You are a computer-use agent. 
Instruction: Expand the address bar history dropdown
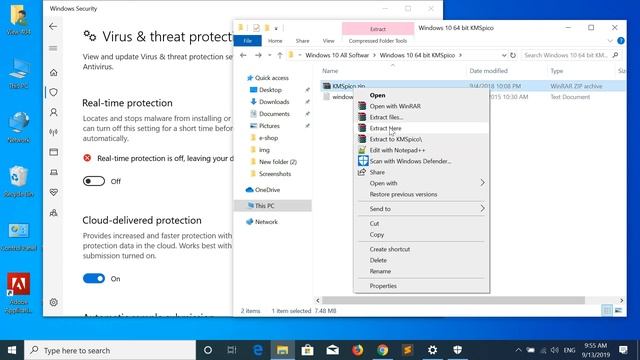tap(504, 55)
